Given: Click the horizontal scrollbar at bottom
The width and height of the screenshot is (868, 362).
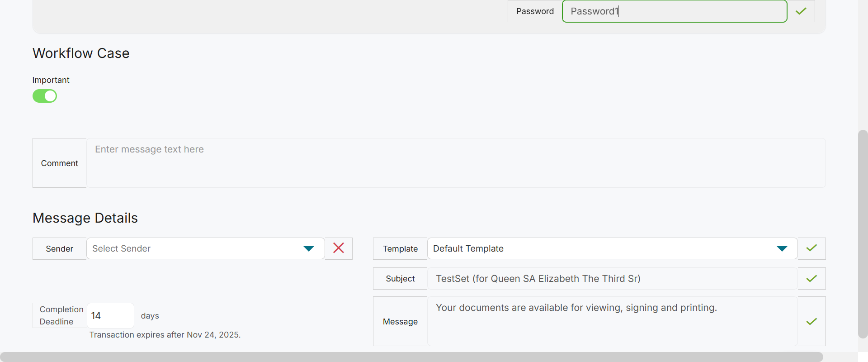Looking at the screenshot, I should (x=411, y=357).
